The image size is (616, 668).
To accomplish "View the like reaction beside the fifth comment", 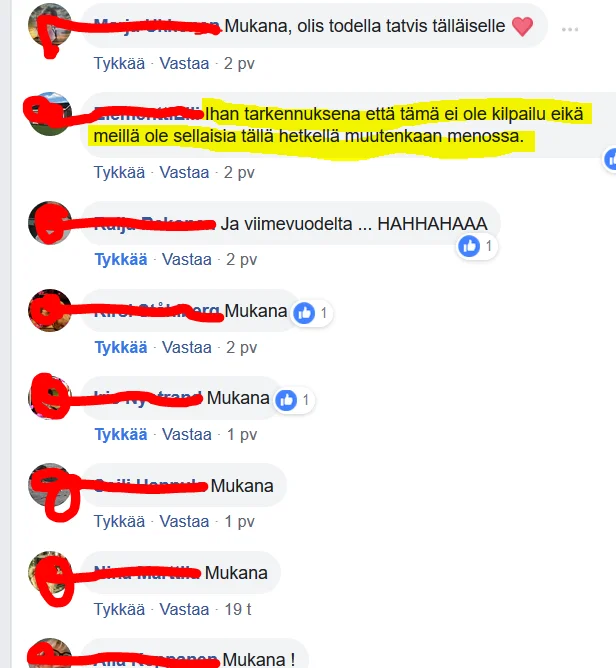I will pos(293,400).
